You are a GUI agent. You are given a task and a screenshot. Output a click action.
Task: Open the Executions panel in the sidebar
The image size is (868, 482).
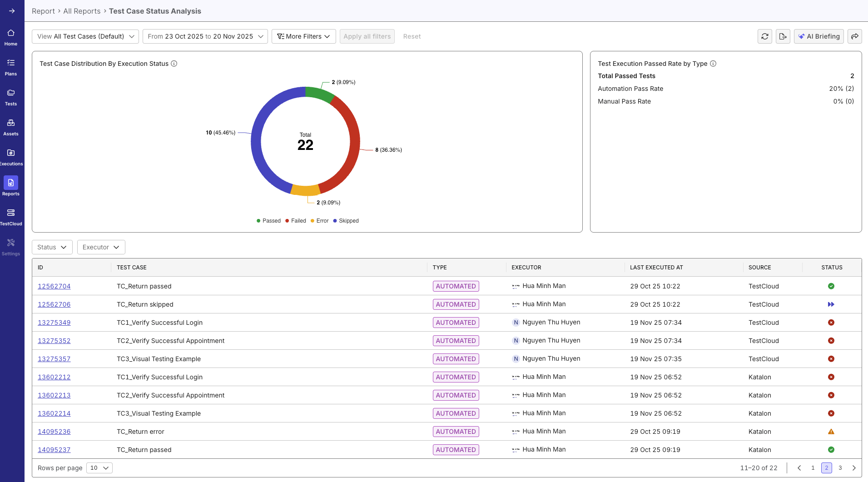click(11, 156)
